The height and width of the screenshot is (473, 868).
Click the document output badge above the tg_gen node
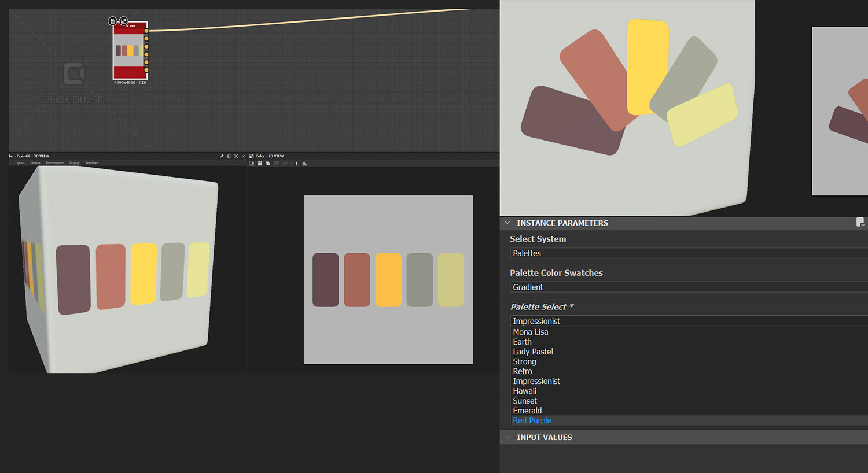coord(112,20)
